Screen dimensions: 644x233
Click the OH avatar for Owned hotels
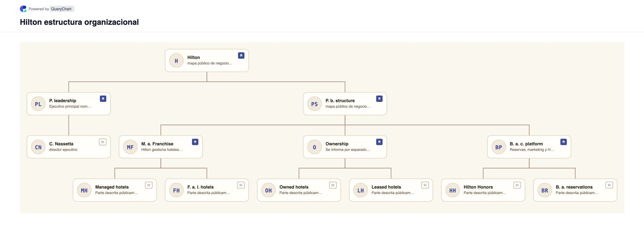tap(269, 190)
